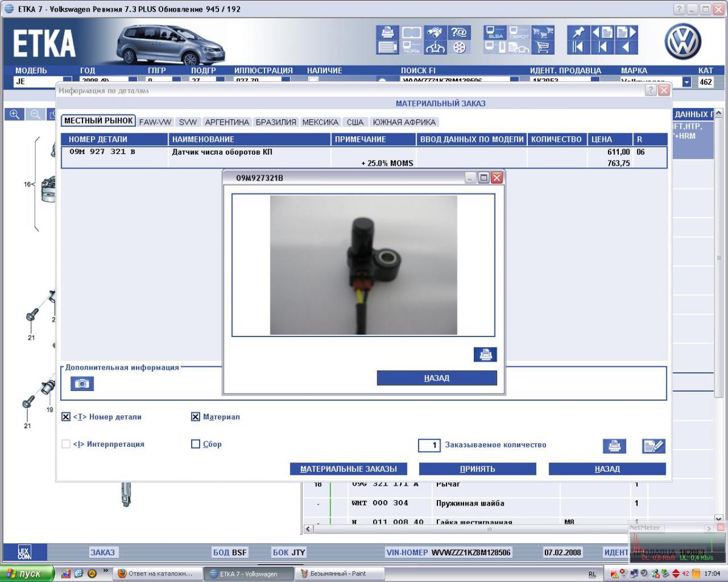Click the LexCom logo icon
Screen dimensions: 728x582
(24, 552)
